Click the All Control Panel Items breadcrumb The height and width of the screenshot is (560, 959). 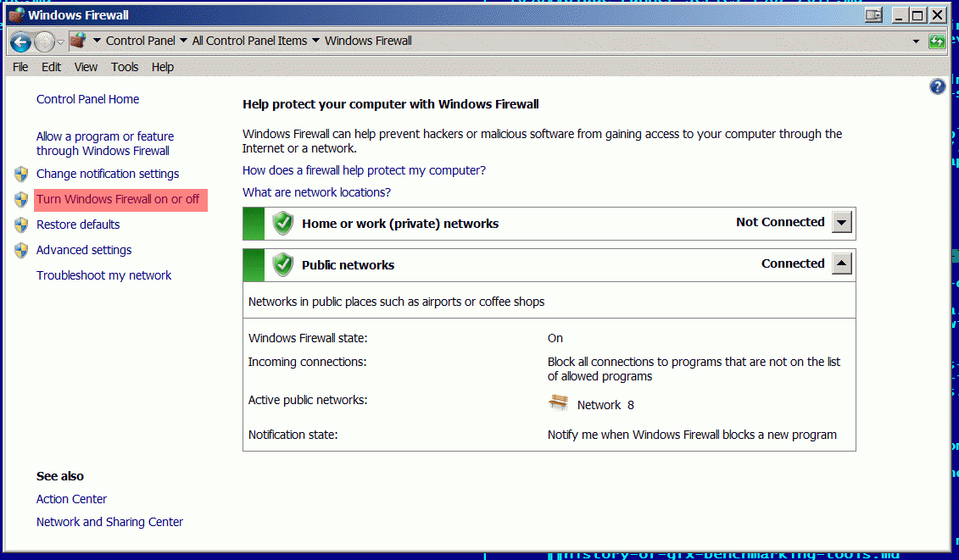(x=249, y=41)
